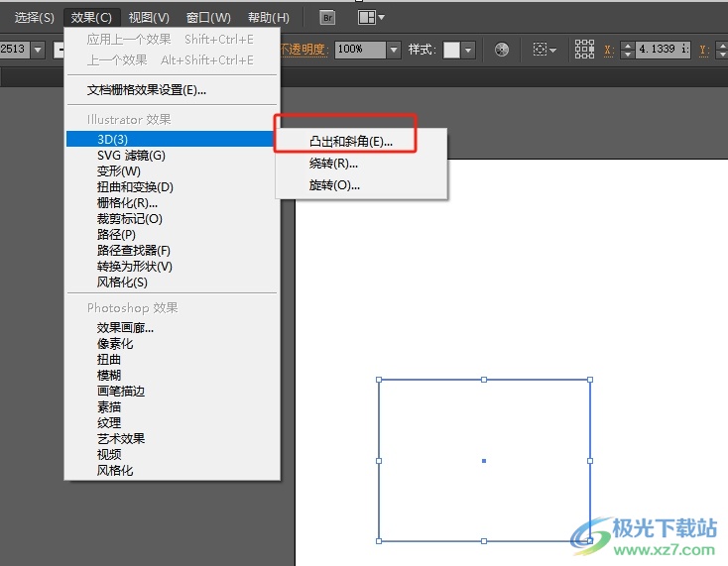The image size is (728, 566).
Task: Open the 帮助(H) menu
Action: click(x=269, y=18)
